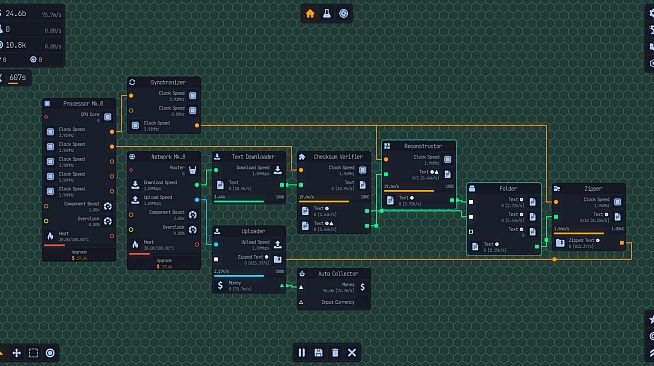Click the Text file icon in Text Downloader
The image size is (654, 366).
click(220, 185)
